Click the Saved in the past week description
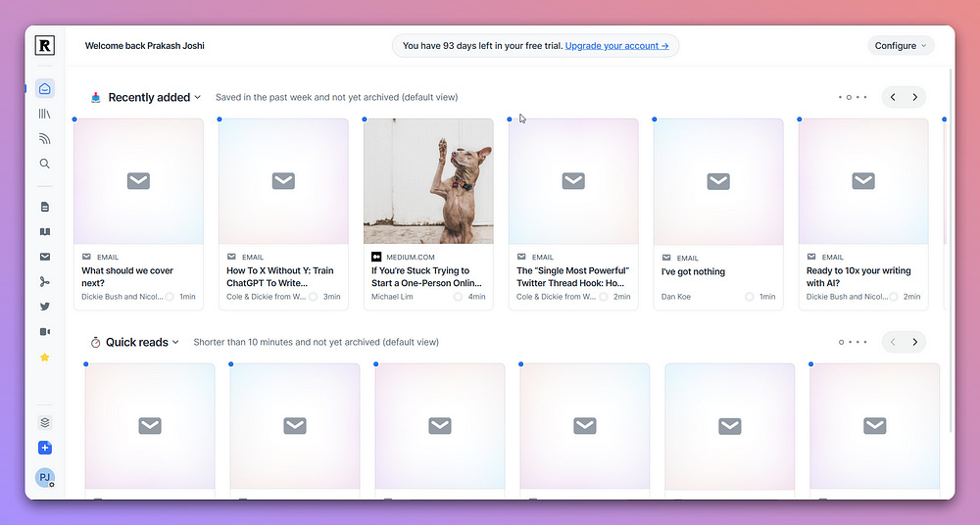The image size is (980, 525). click(337, 97)
